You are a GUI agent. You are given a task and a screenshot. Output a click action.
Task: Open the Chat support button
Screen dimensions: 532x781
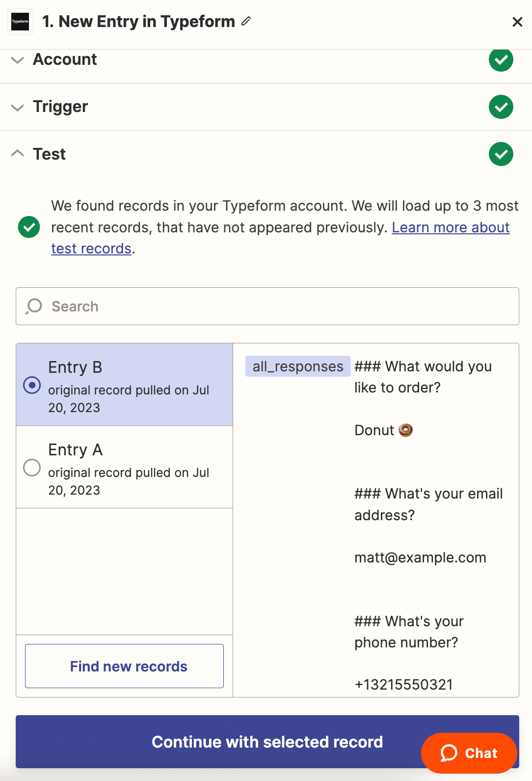pos(469,753)
